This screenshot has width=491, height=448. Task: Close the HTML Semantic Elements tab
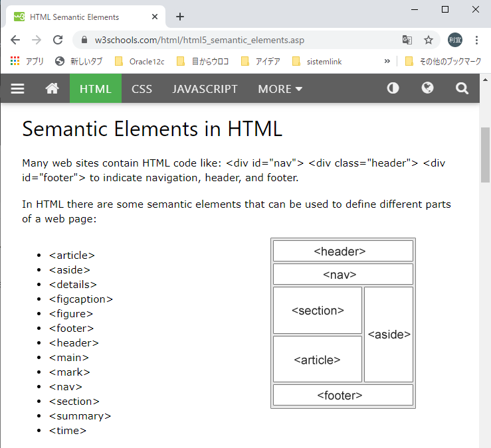(154, 17)
